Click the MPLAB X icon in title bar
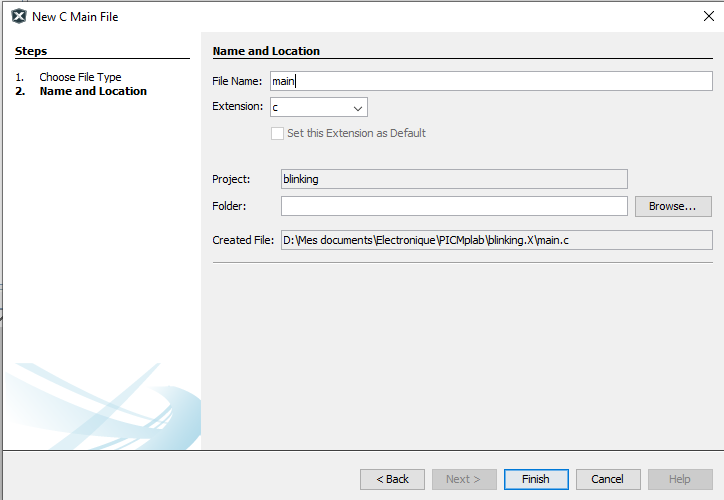 coord(18,16)
